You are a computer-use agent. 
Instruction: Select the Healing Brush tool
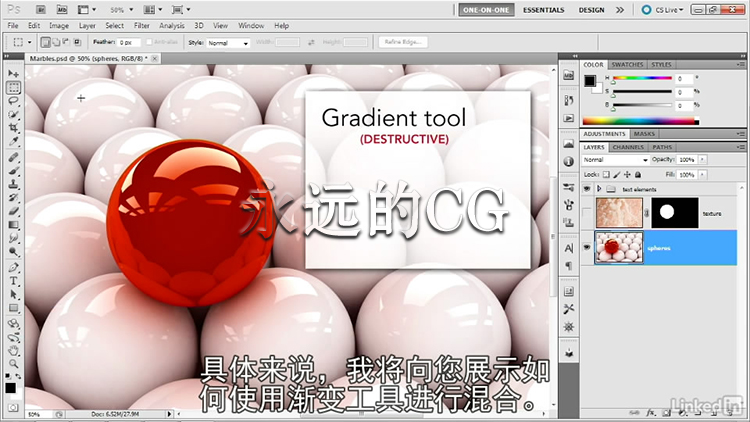pyautogui.click(x=13, y=157)
